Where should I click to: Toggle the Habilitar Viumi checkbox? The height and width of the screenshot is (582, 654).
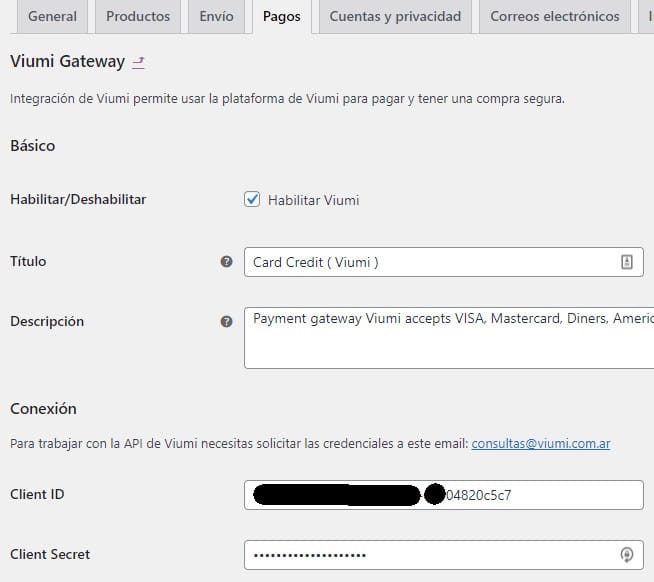252,199
